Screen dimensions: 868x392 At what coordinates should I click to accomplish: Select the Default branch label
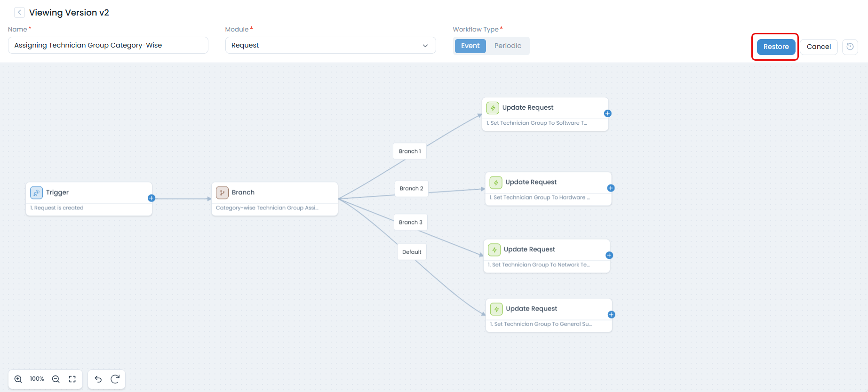tap(412, 252)
